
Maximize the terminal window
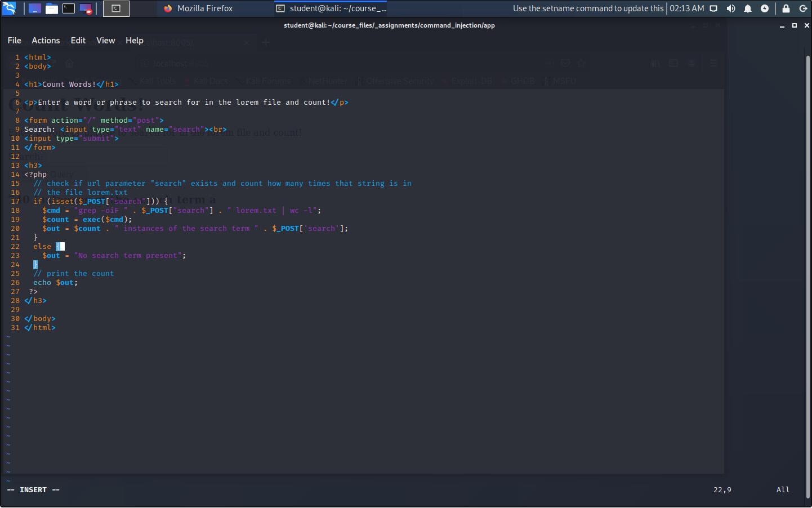tap(795, 25)
